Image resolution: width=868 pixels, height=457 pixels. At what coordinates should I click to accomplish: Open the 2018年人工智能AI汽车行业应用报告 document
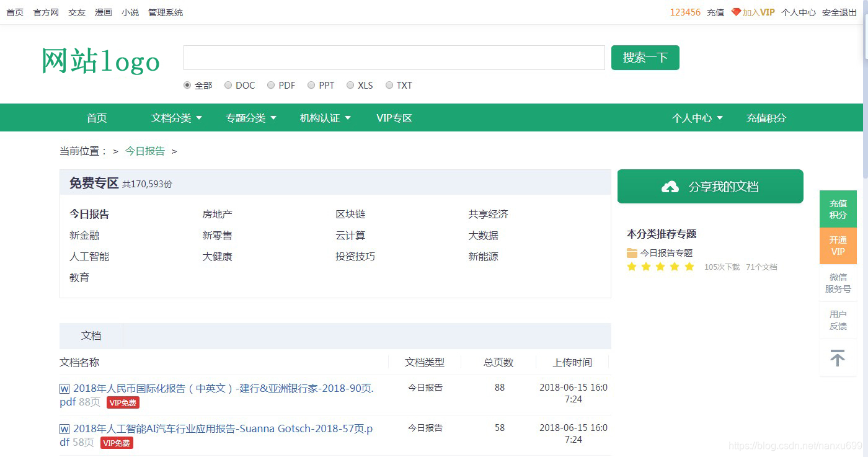point(216,435)
